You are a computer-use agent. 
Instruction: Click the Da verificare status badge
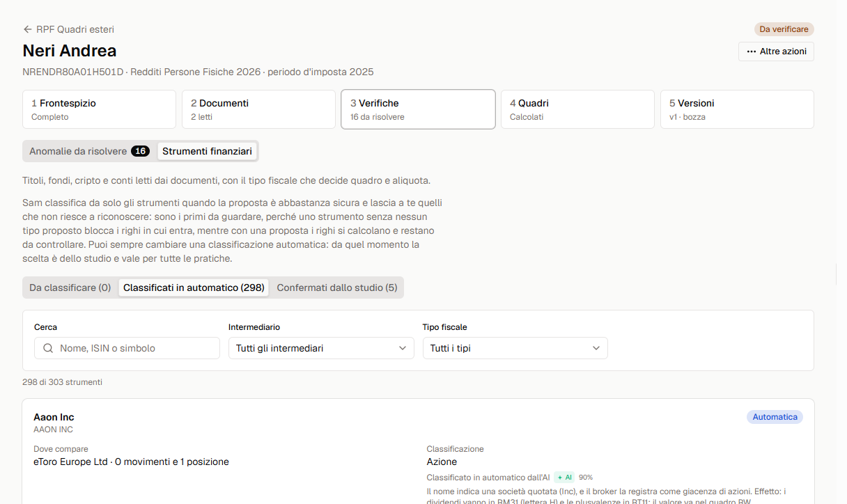coord(784,29)
